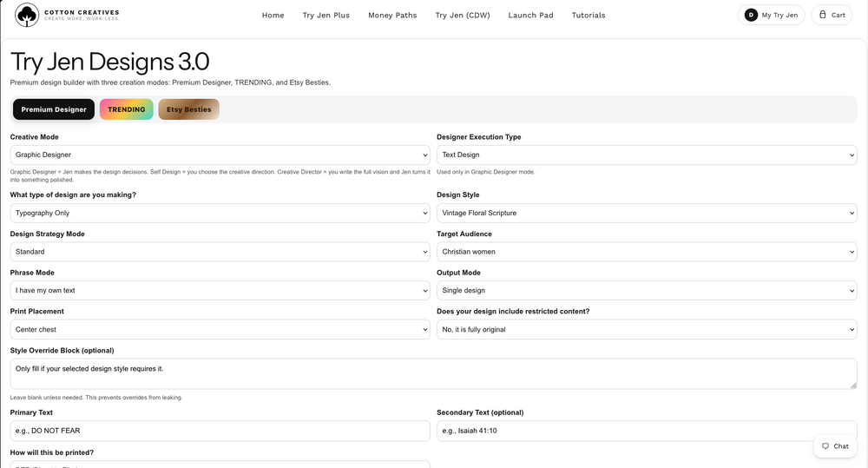Click the Try Jen Designs 3.0 heading
This screenshot has width=868, height=468.
tap(109, 62)
